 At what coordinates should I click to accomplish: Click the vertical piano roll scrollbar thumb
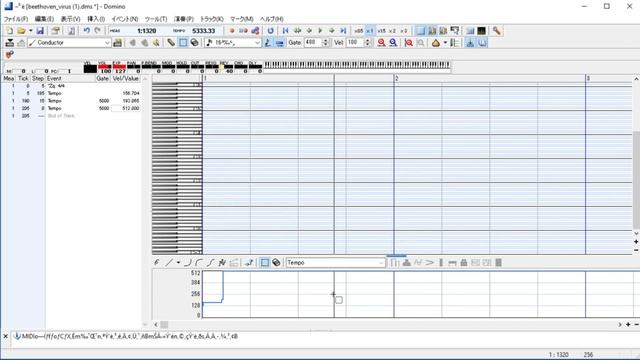[636, 180]
